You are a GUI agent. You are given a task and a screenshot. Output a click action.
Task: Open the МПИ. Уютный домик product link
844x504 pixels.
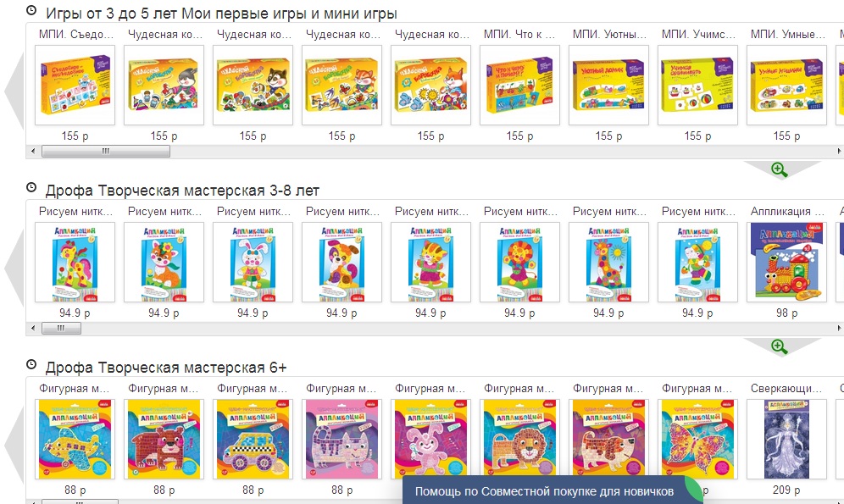[609, 35]
